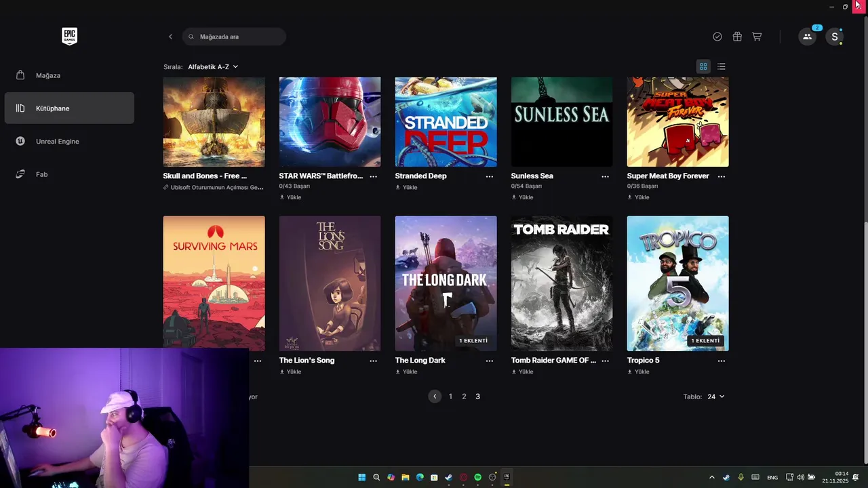Viewport: 868px width, 488px height.
Task: Open Surviving Mars cover art
Action: [x=214, y=283]
